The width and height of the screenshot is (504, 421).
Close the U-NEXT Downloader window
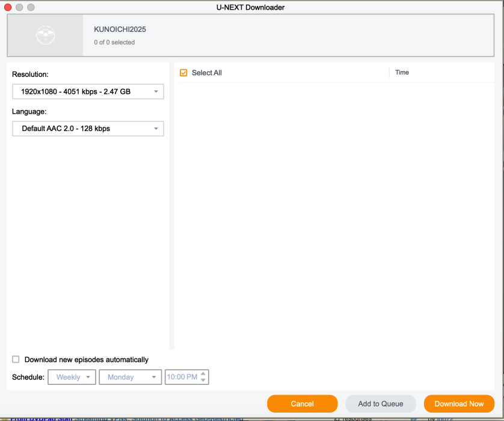click(x=8, y=7)
